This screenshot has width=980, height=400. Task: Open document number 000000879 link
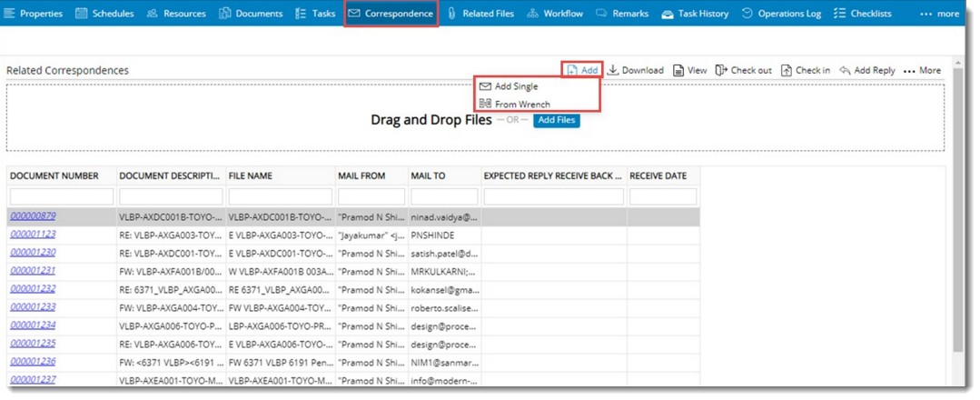[x=33, y=216]
